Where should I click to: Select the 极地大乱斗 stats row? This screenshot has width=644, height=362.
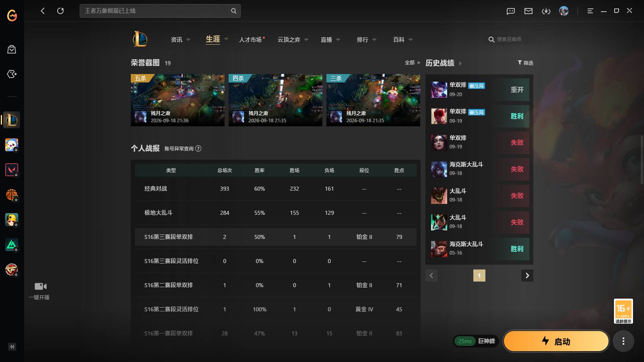[276, 213]
